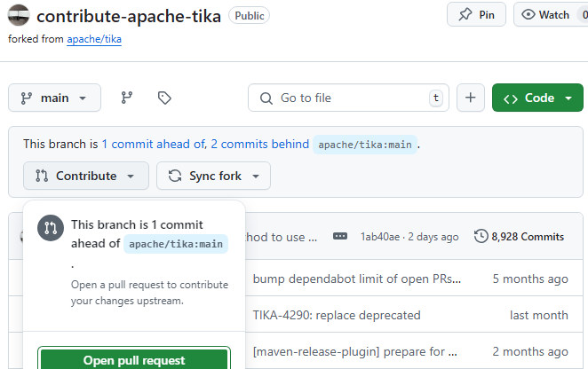The width and height of the screenshot is (588, 369).
Task: Click the repository owner avatar
Action: [x=19, y=15]
